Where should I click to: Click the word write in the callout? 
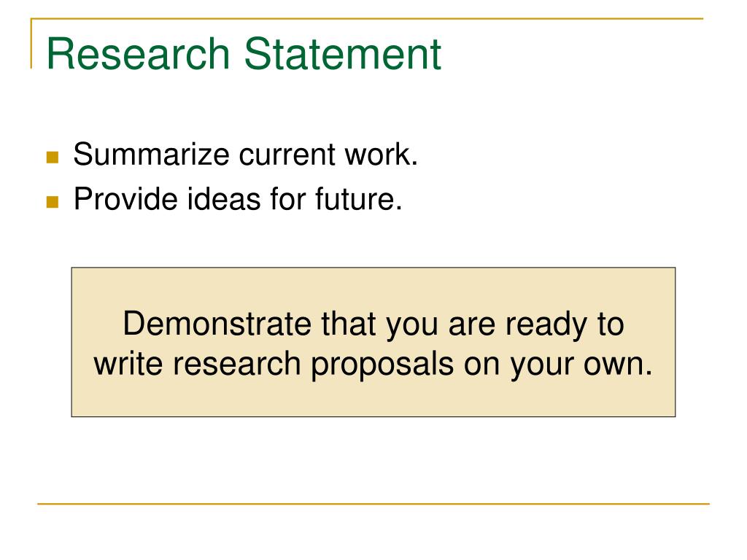(128, 364)
